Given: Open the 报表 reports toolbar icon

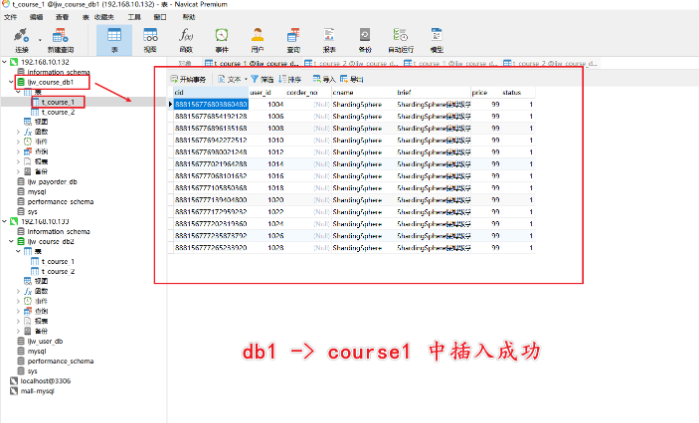Looking at the screenshot, I should pyautogui.click(x=329, y=40).
